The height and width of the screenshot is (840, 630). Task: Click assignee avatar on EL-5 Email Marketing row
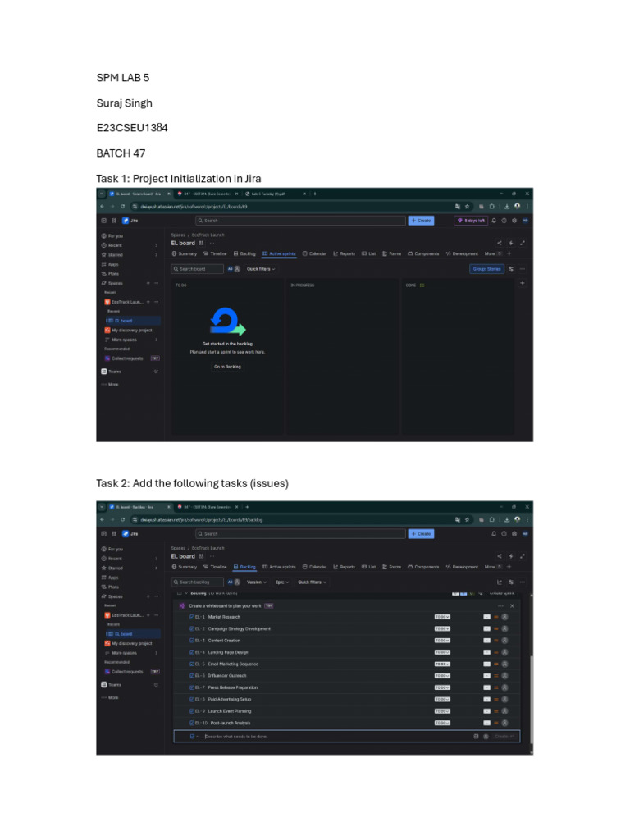(x=504, y=664)
